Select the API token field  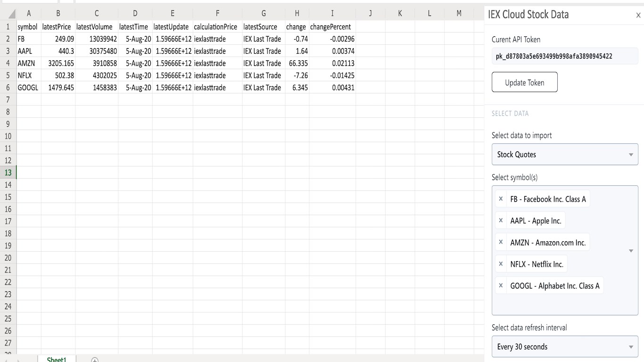[565, 56]
